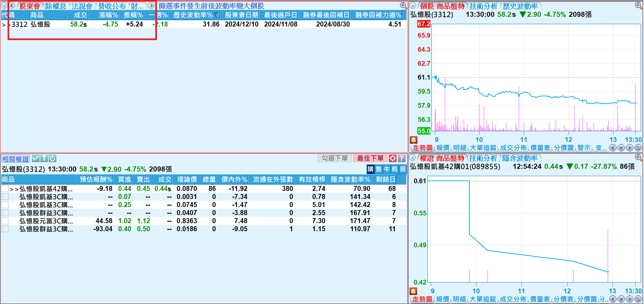The image size is (644, 304).
Task: Click the alert bell icon under stock chart
Action: click(x=414, y=140)
